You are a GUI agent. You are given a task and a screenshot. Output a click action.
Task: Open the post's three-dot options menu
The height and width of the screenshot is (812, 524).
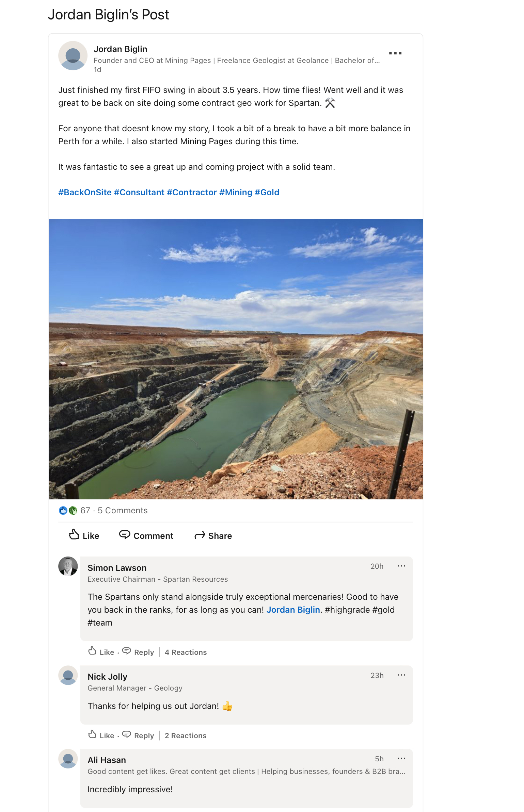395,53
